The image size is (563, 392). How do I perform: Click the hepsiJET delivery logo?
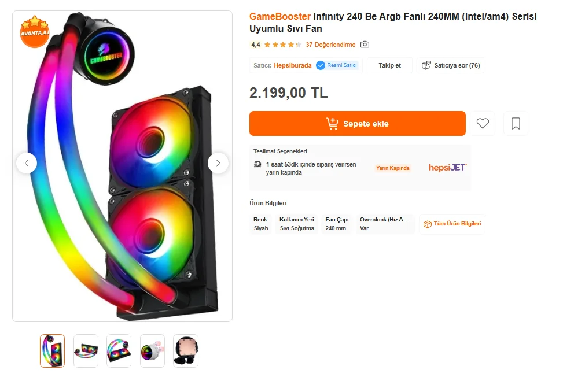tap(447, 168)
